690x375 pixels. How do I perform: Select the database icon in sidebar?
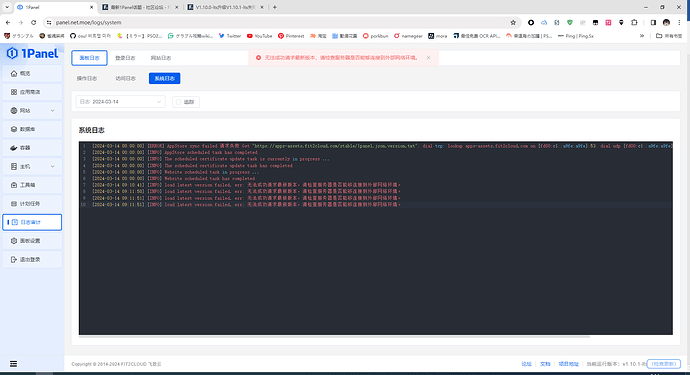point(14,129)
